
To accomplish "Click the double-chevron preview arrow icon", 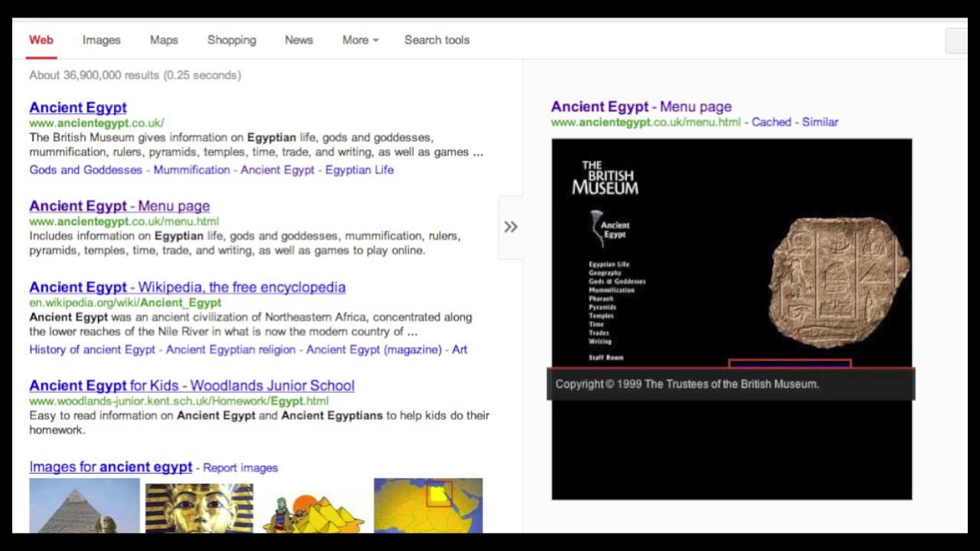I will [x=511, y=227].
